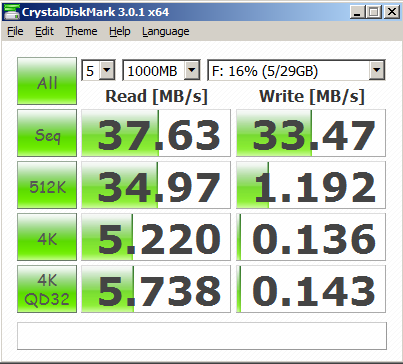
Task: Start the 4K QD32 test
Action: (x=47, y=289)
